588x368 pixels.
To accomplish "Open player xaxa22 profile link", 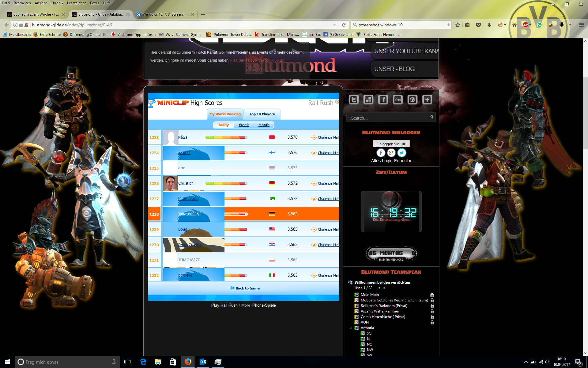I will pyautogui.click(x=184, y=153).
